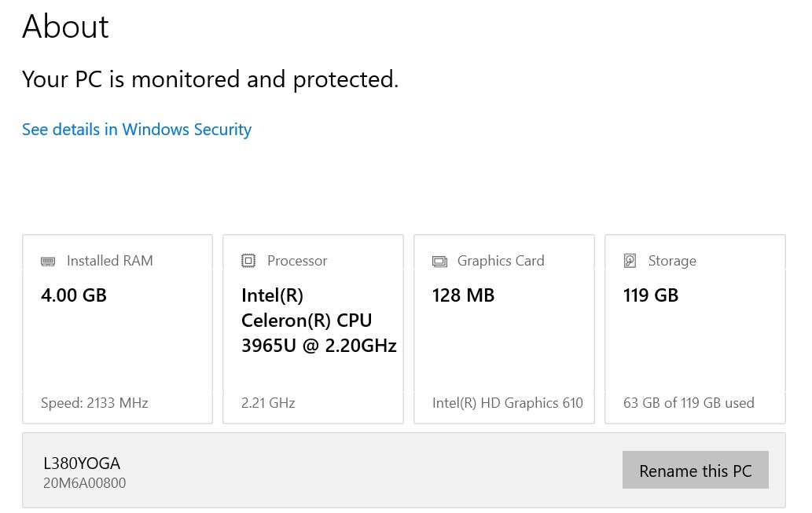Click the Processor card label
This screenshot has width=812, height=513.
point(297,261)
